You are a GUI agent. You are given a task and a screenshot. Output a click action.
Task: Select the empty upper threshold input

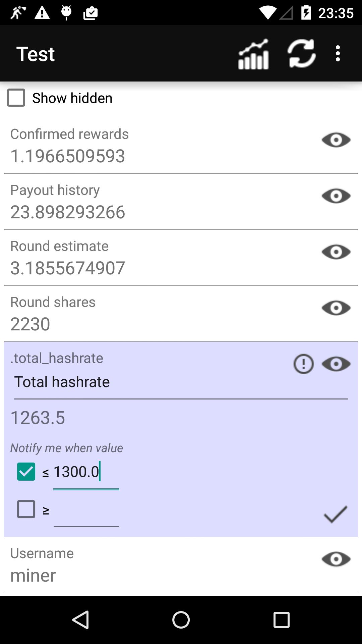[86, 511]
